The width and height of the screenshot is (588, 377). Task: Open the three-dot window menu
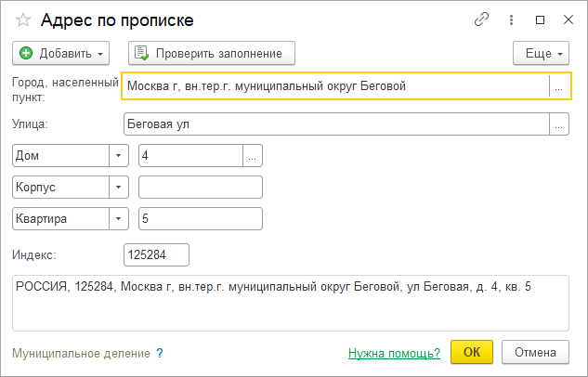tap(512, 19)
